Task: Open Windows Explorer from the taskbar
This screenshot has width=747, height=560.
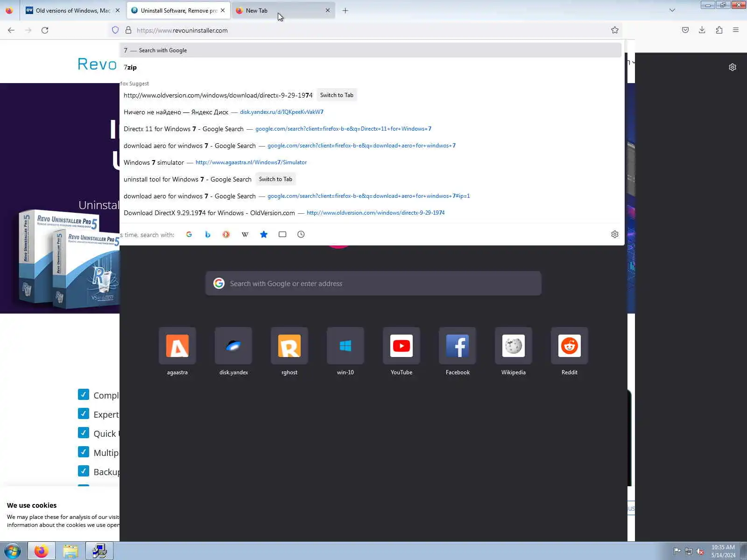Action: pos(70,551)
